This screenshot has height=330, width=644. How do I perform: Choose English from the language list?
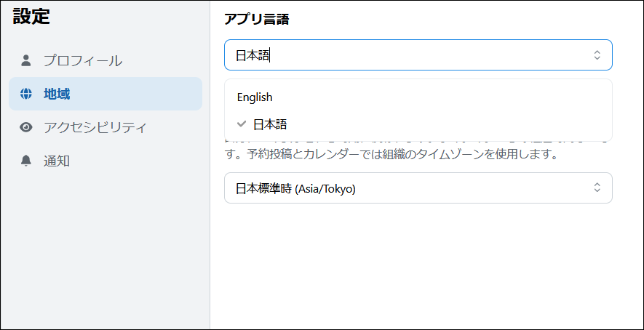pos(418,97)
